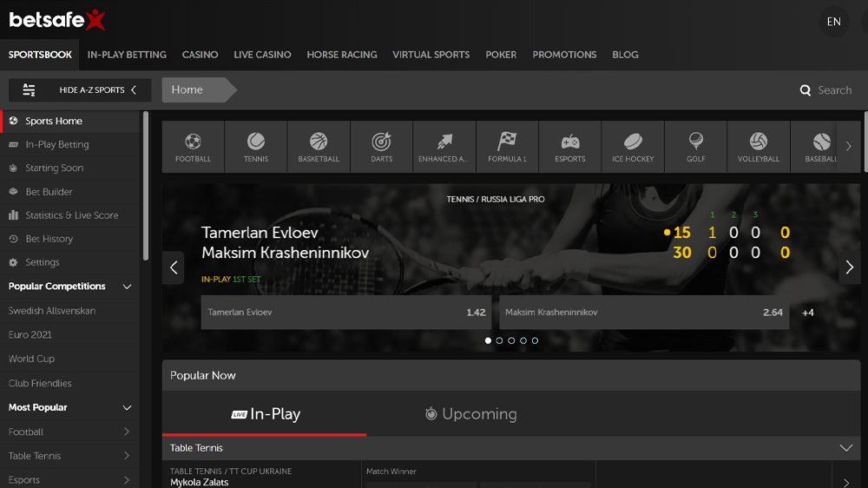Image resolution: width=868 pixels, height=488 pixels.
Task: Click the In-Play Betting sidebar icon
Action: pos(13,144)
